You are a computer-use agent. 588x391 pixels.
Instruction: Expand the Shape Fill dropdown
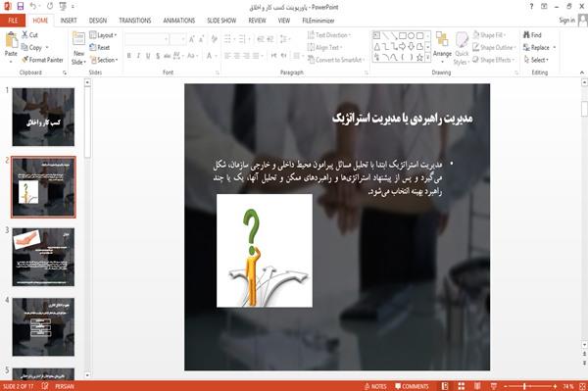(x=489, y=35)
